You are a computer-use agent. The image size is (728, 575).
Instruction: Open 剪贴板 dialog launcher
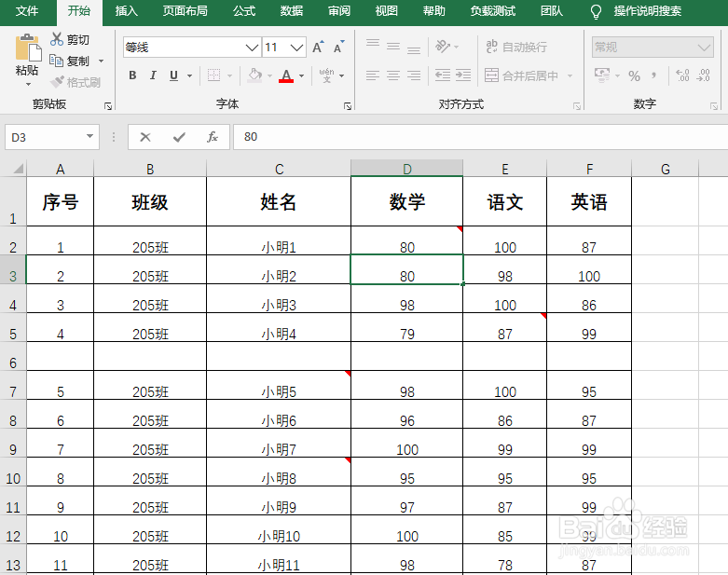point(108,106)
